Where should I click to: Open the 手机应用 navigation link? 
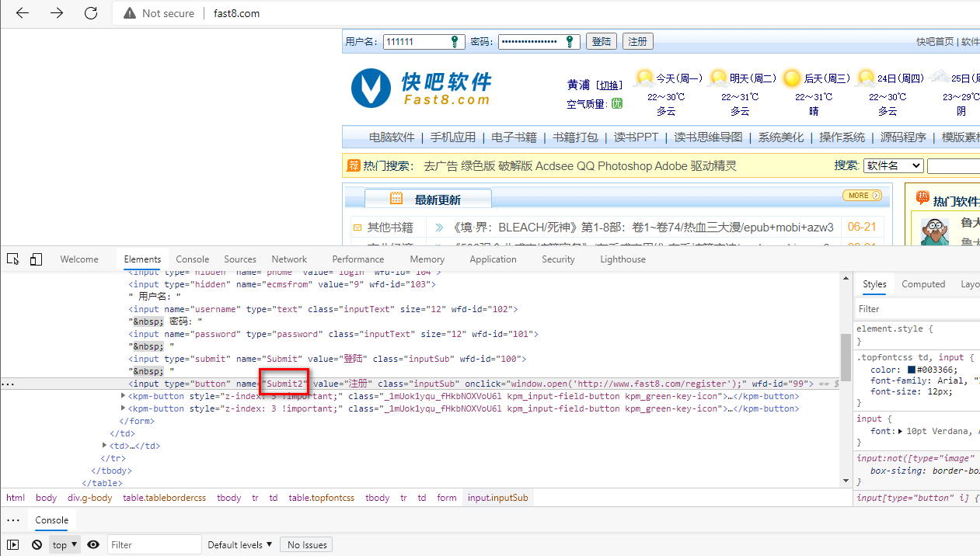(x=453, y=137)
